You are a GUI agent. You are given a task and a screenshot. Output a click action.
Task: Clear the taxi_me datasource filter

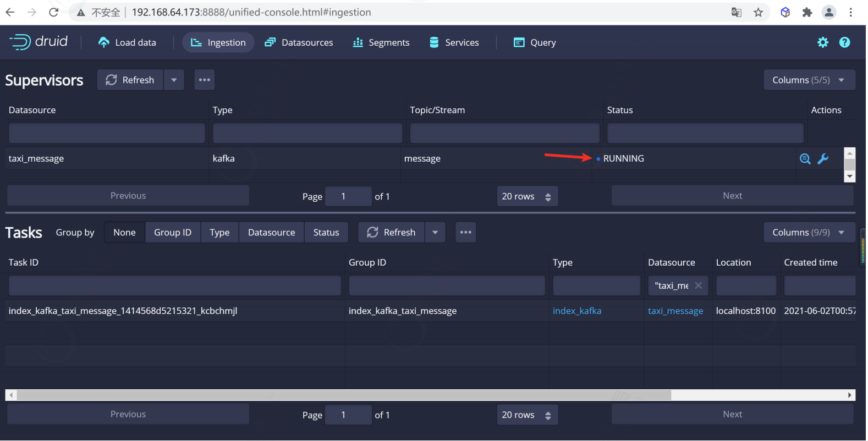click(699, 285)
